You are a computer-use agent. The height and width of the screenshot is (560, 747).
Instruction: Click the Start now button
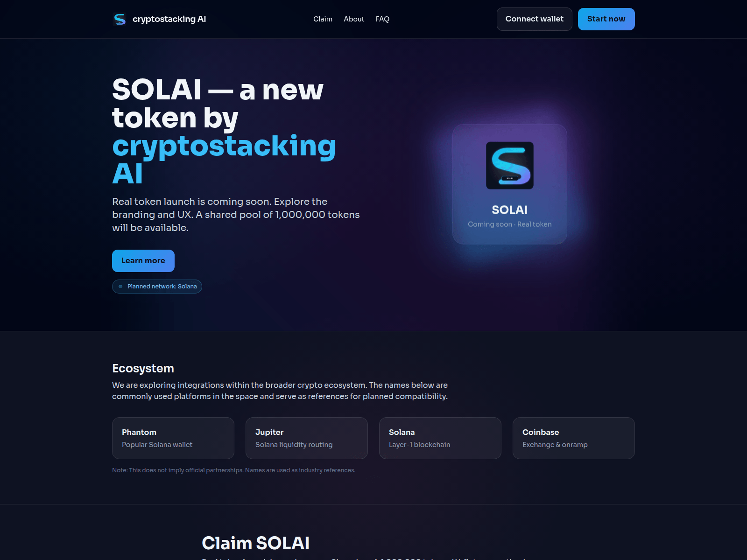(606, 19)
